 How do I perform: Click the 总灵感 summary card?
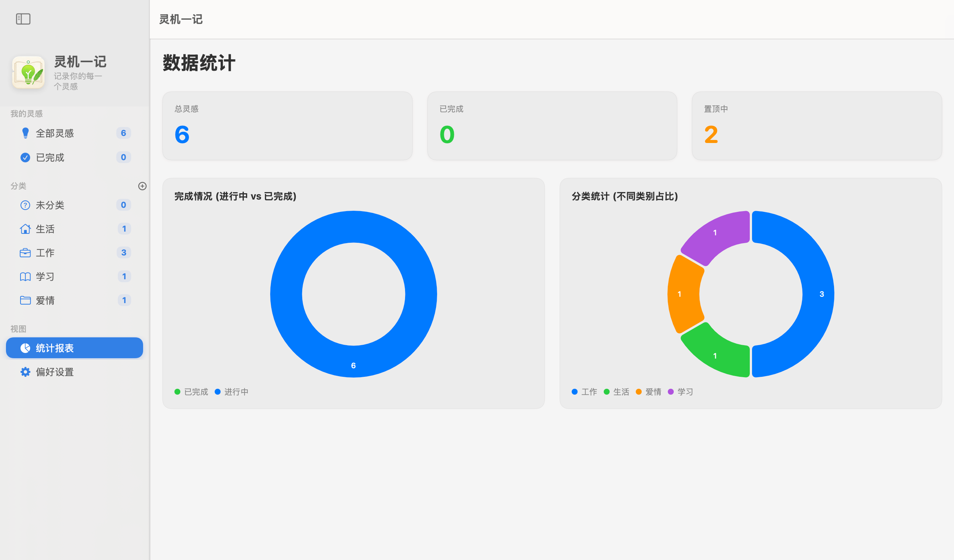tap(287, 125)
